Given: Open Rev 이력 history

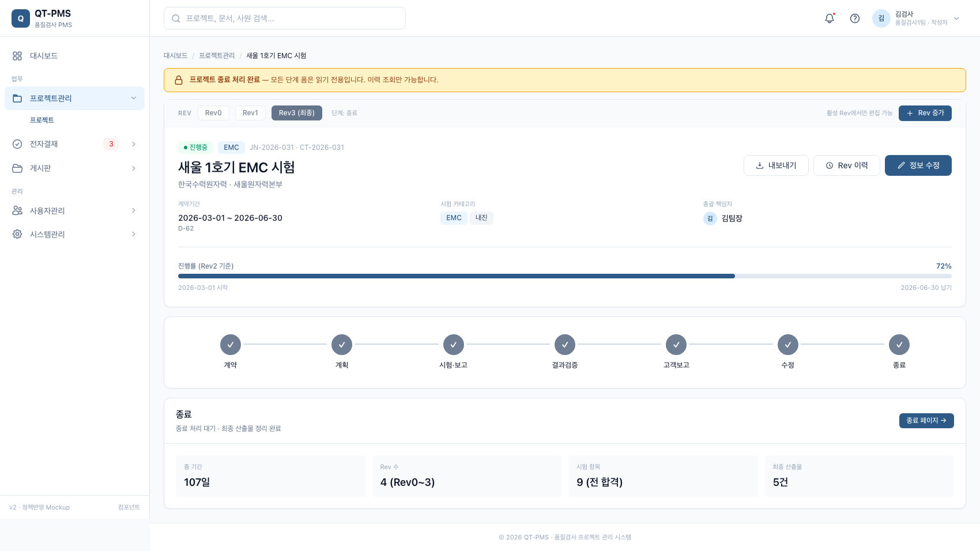Looking at the screenshot, I should click(x=847, y=165).
